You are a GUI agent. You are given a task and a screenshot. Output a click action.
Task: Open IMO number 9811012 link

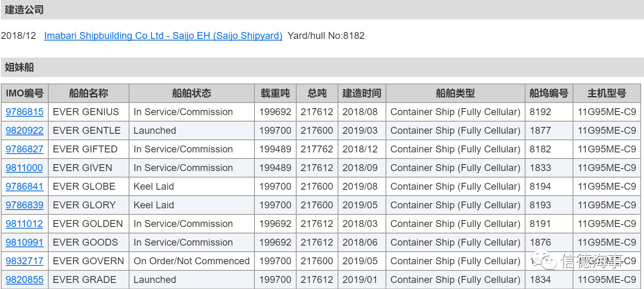click(24, 224)
